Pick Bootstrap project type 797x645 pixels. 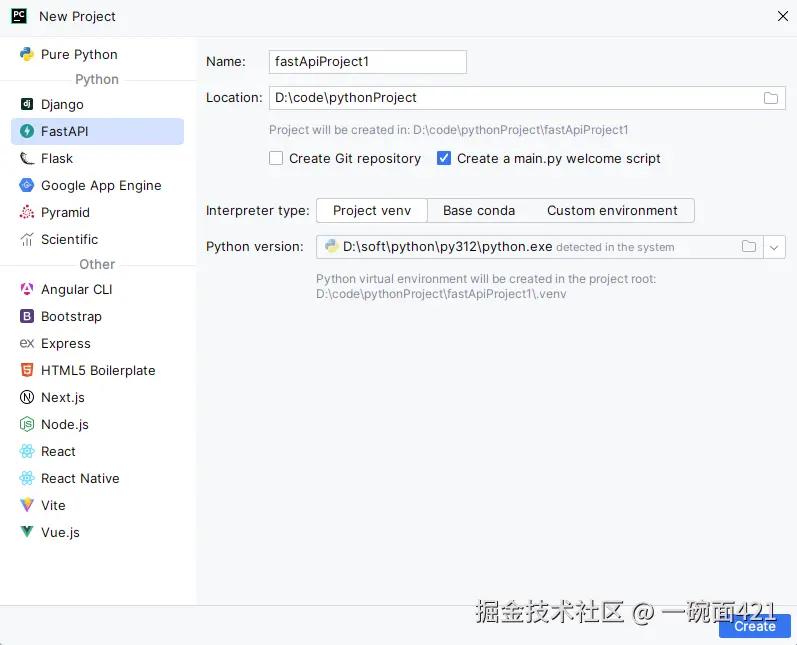(98, 316)
